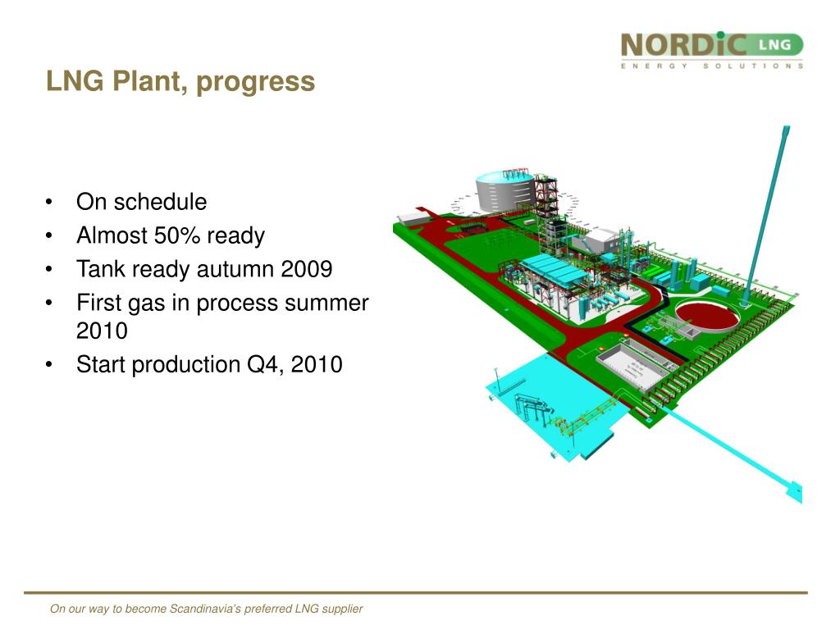Select the "Almost 50% ready" bullet

pyautogui.click(x=171, y=235)
